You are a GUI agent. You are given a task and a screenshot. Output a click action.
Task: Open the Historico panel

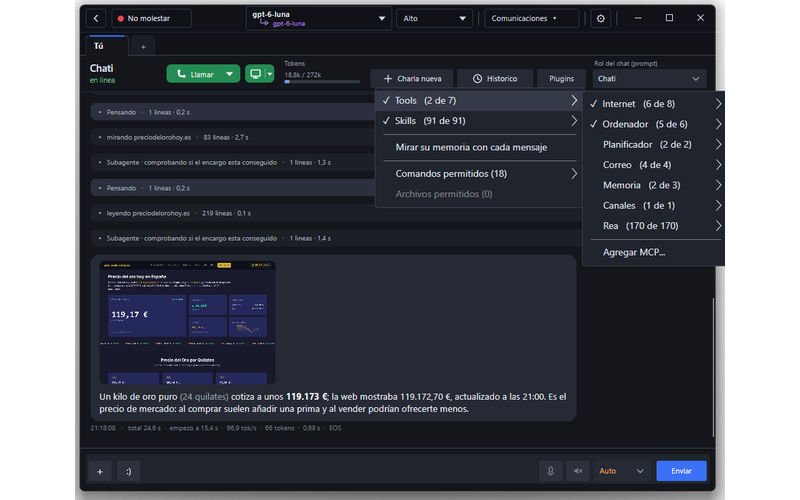[x=495, y=79]
